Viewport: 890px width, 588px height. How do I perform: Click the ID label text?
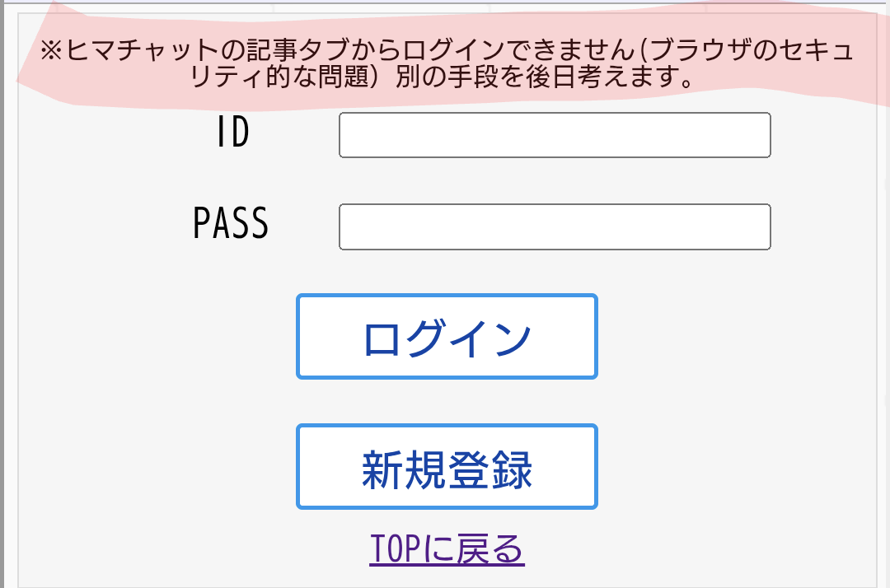233,133
